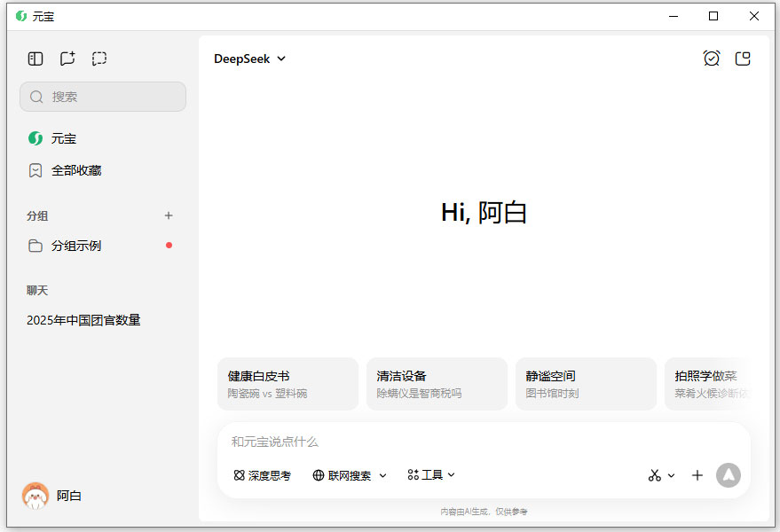
Task: Expand the 工具 tools dropdown
Action: [430, 475]
